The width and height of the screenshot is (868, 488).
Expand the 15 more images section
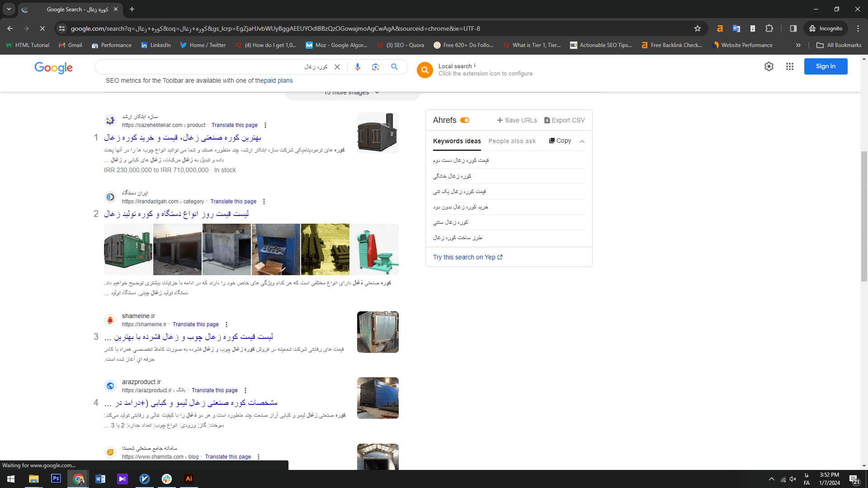(x=352, y=93)
